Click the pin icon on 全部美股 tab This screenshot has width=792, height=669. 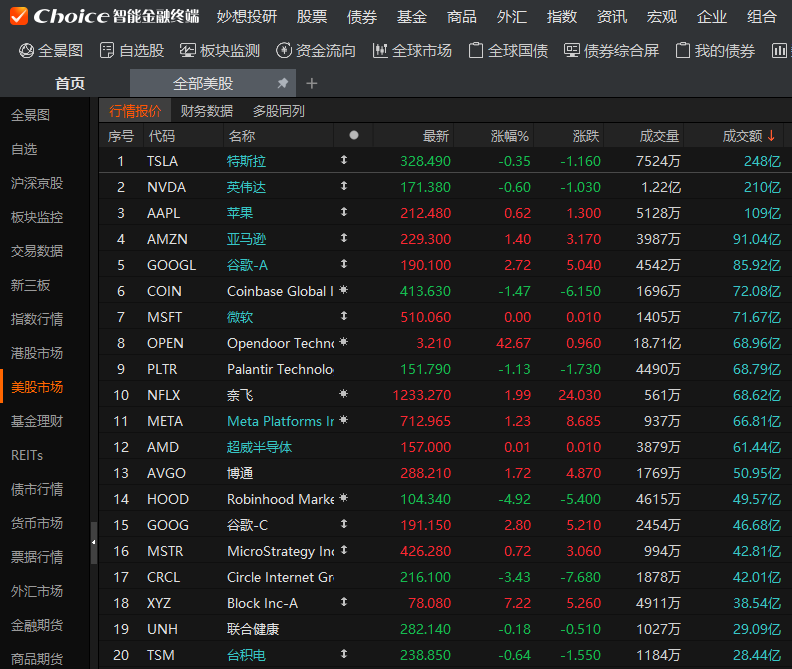pyautogui.click(x=283, y=83)
